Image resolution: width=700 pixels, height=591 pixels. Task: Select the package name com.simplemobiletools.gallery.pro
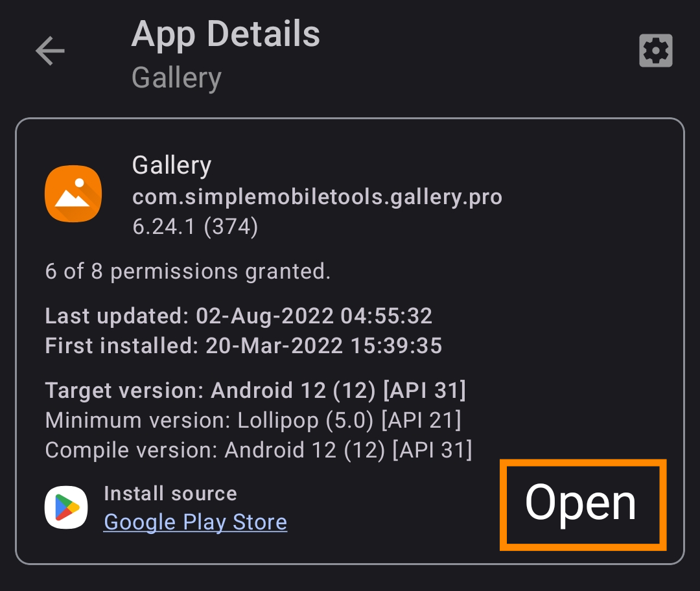pyautogui.click(x=317, y=197)
